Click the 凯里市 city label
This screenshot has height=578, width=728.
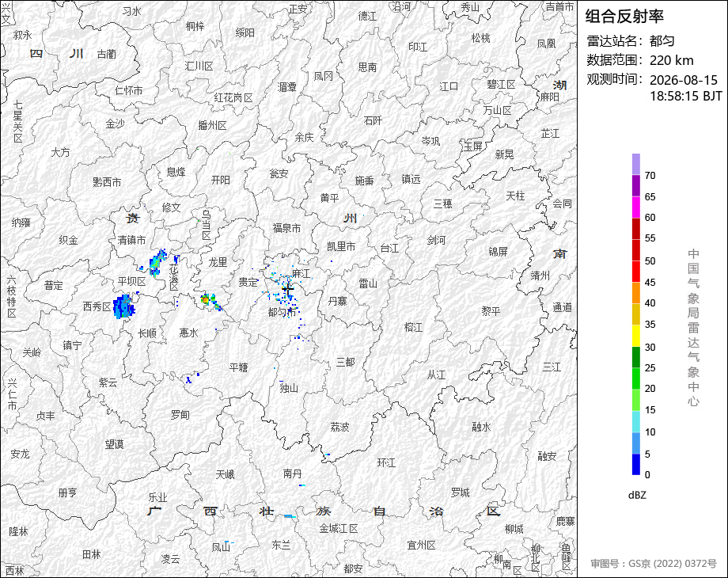341,247
